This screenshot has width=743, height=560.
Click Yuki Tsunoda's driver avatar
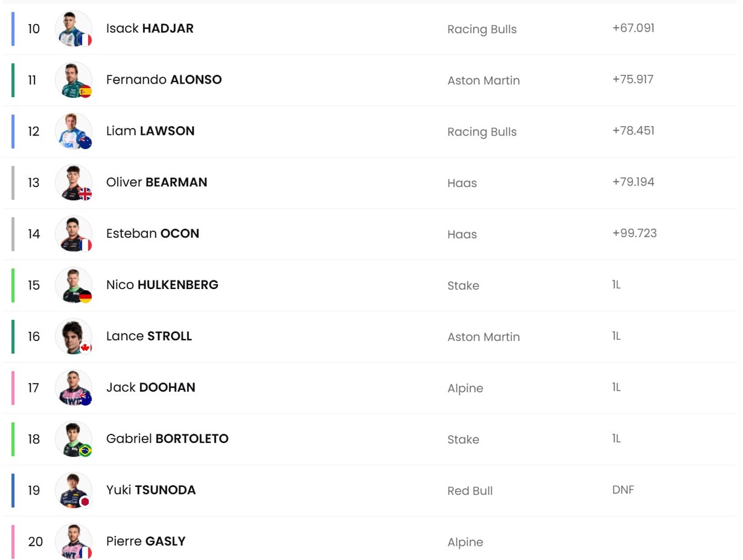[x=73, y=490]
